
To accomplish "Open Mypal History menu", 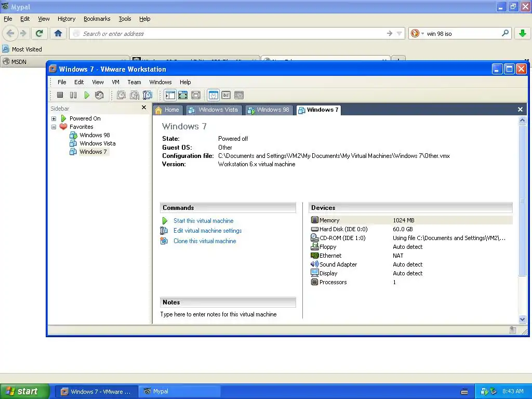I will [x=66, y=19].
